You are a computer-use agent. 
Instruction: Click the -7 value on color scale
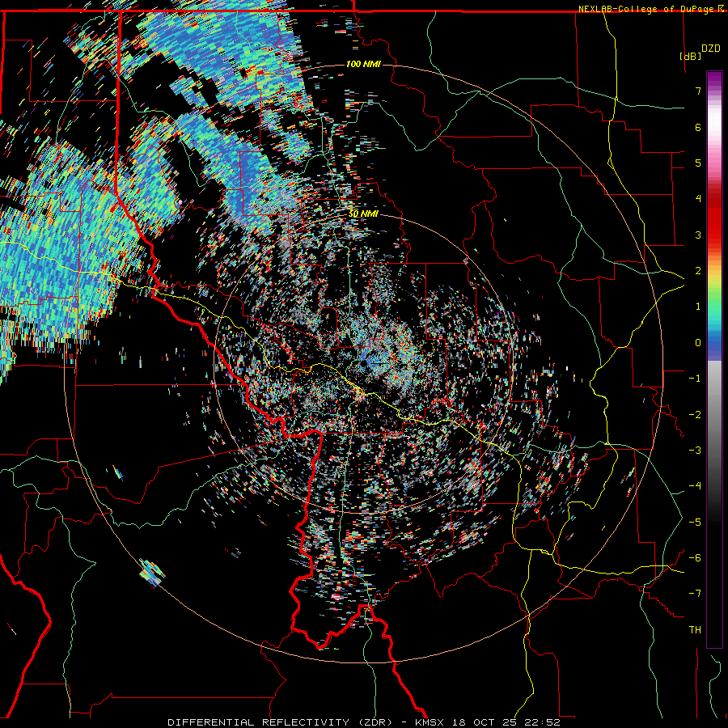695,594
